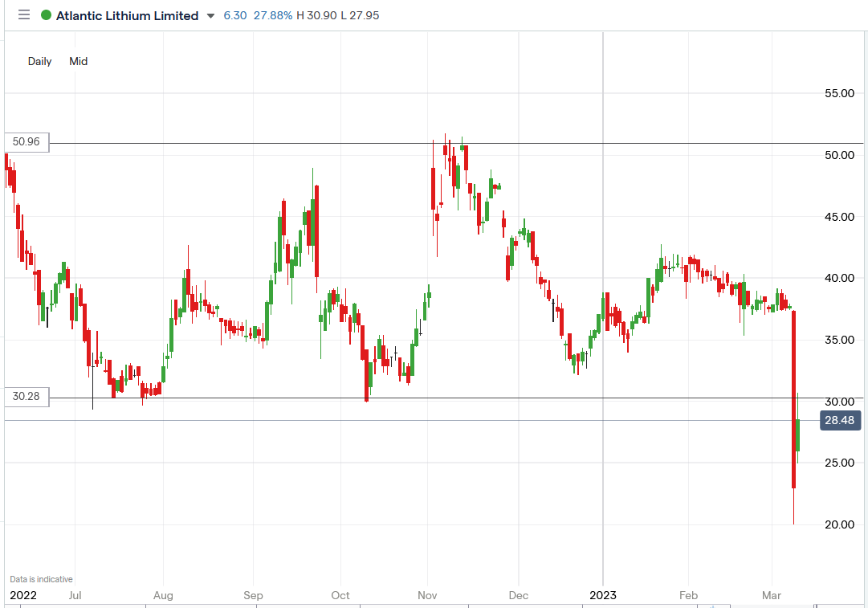
Task: Switch the Mid price type
Action: pos(78,62)
